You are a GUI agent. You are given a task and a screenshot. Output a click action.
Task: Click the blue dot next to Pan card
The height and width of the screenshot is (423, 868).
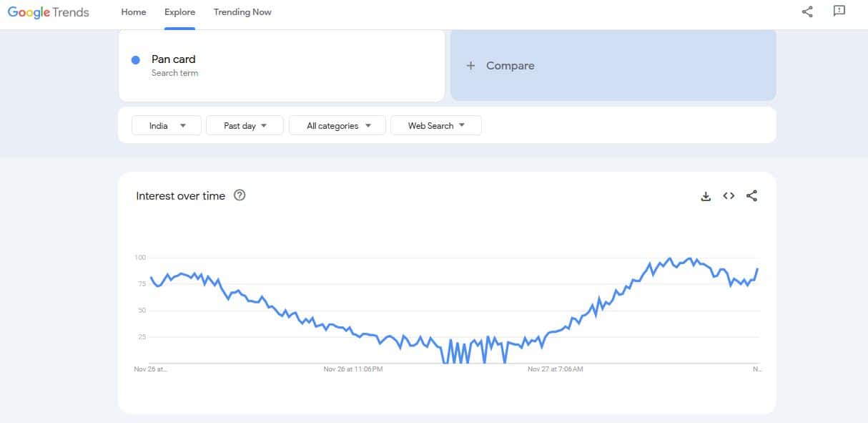point(135,60)
